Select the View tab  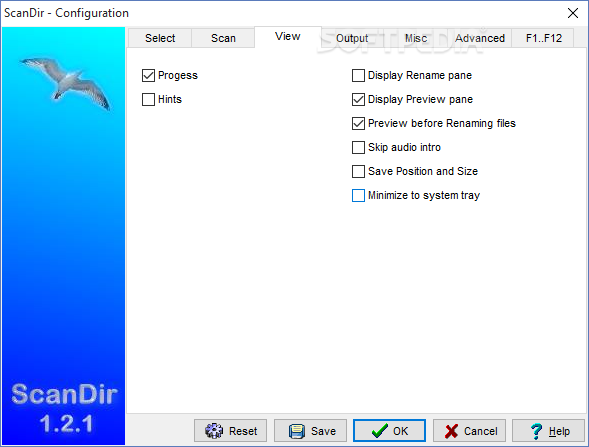(x=288, y=36)
